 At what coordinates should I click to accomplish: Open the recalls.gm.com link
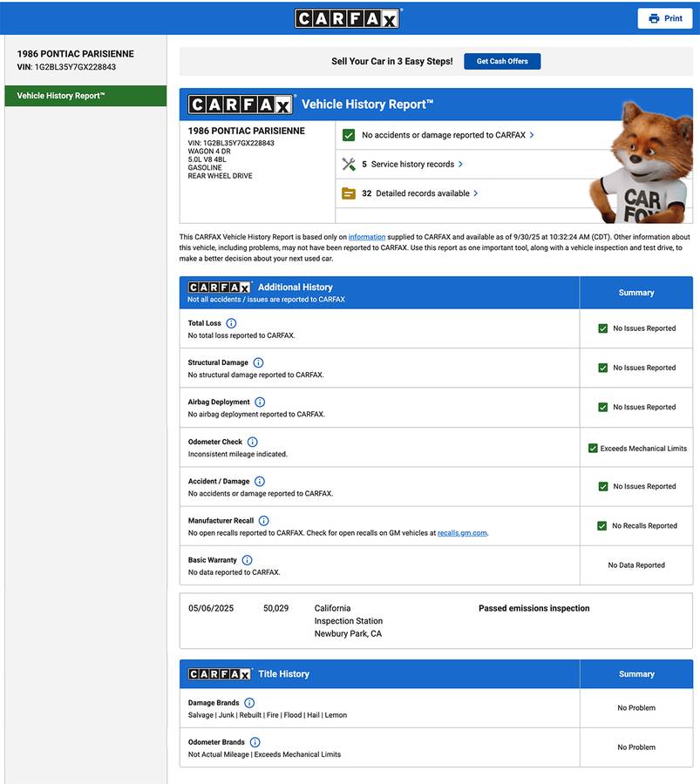(x=462, y=533)
